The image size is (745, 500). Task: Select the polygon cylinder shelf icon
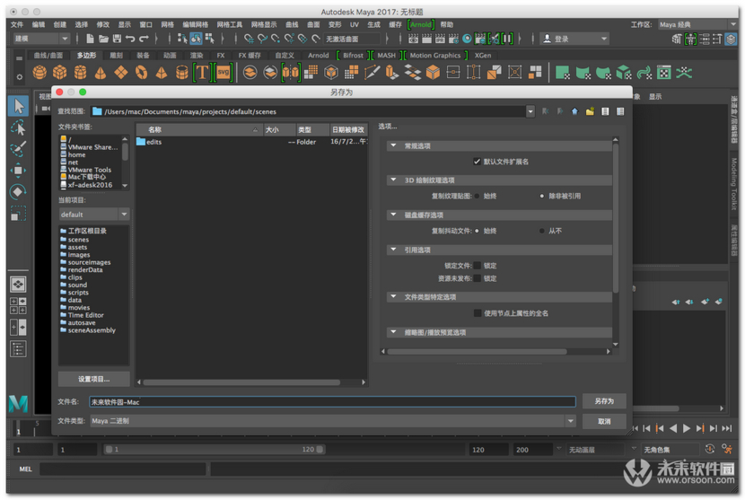click(80, 73)
